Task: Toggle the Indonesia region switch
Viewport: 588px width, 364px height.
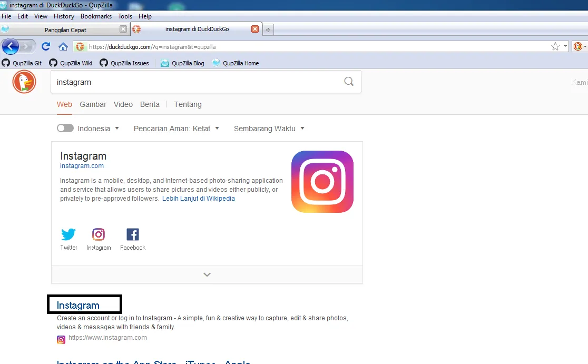Action: click(65, 128)
